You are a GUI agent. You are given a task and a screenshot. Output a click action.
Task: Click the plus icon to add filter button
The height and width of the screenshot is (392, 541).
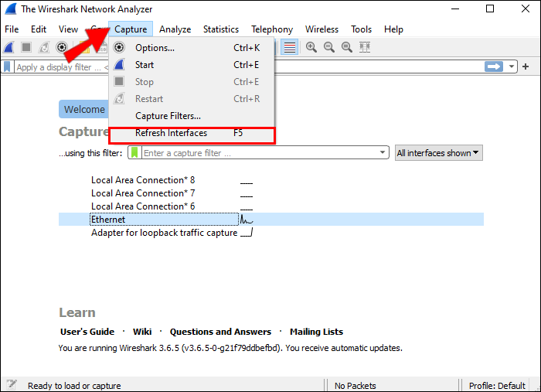pyautogui.click(x=526, y=66)
